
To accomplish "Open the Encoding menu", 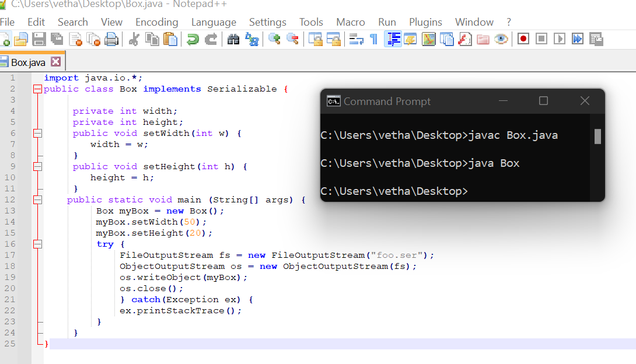I will coord(156,22).
